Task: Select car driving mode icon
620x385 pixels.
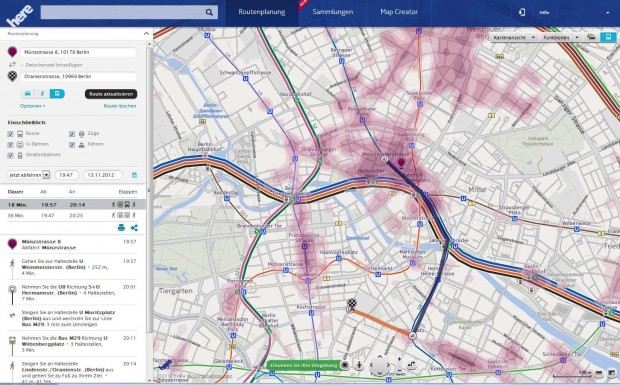Action: click(x=28, y=94)
